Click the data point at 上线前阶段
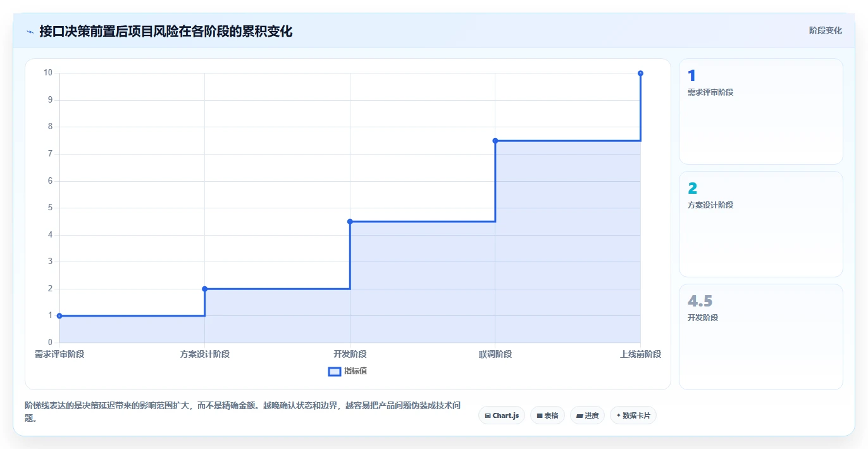This screenshot has height=449, width=868. (x=640, y=73)
